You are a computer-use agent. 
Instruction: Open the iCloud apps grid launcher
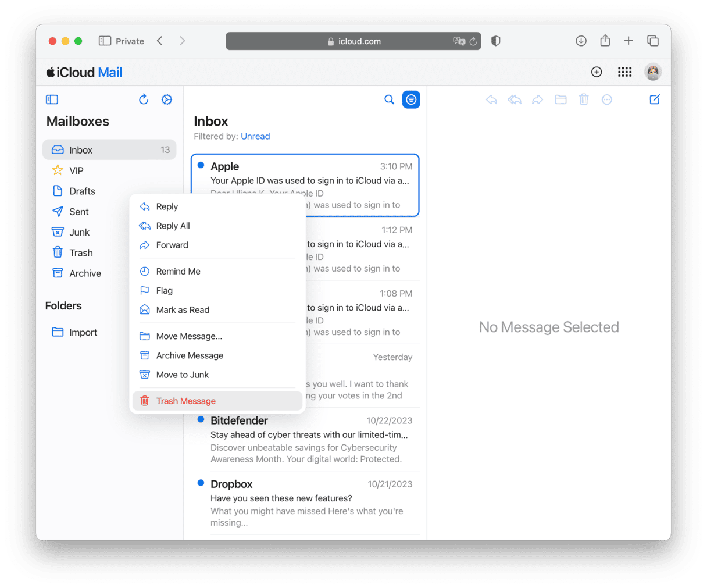[x=625, y=72]
